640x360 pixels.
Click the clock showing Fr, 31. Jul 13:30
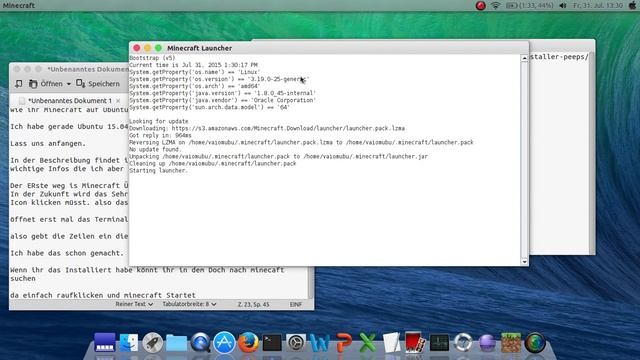coord(598,5)
